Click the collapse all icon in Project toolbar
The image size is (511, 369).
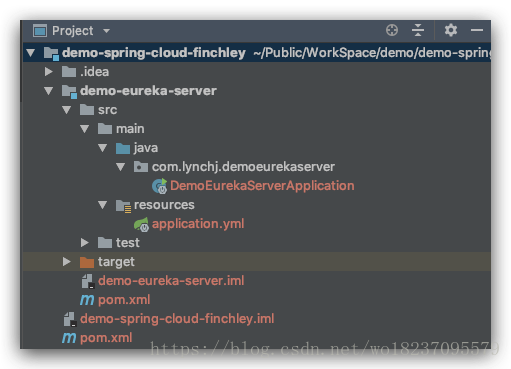point(418,30)
